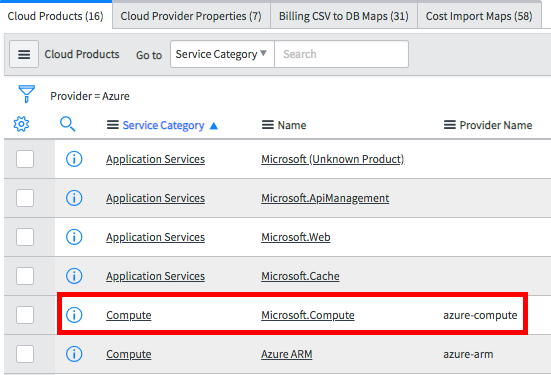
Task: Switch to Cloud Products (16) tab
Action: (x=56, y=16)
